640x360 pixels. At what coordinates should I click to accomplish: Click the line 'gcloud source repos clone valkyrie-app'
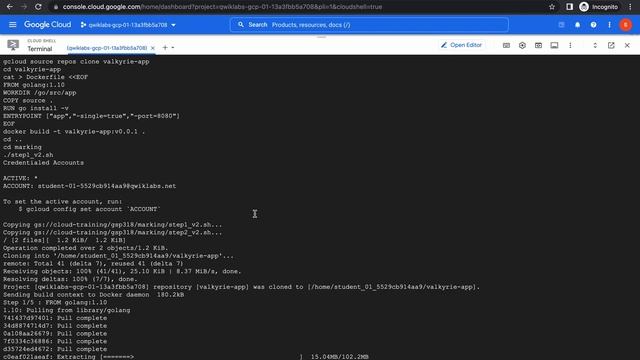click(x=76, y=62)
